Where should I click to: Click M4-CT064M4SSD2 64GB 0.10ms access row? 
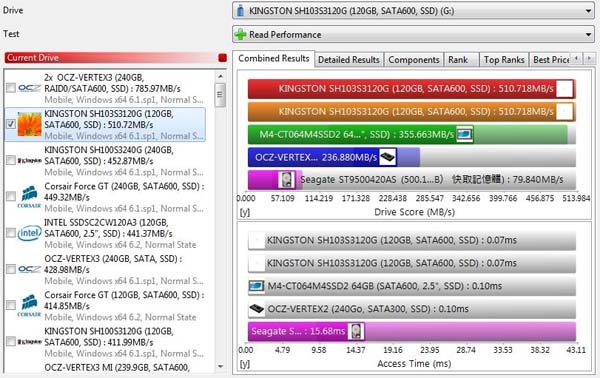[x=412, y=286]
